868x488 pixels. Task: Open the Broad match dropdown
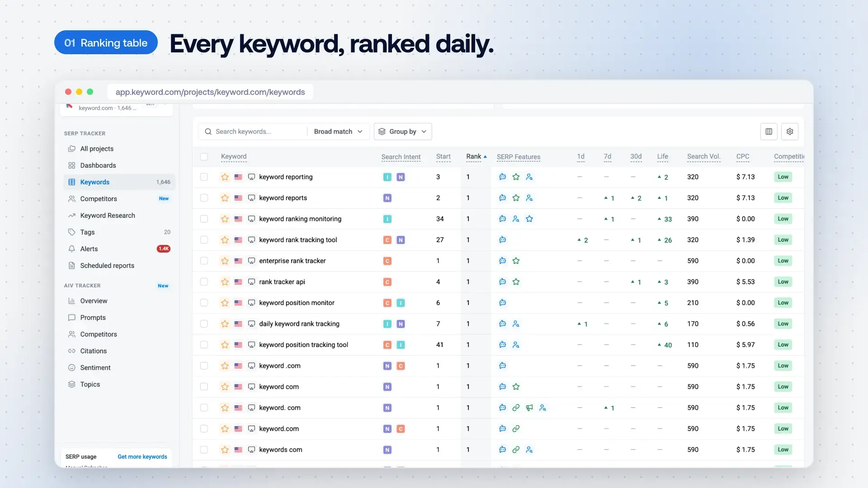coord(338,131)
